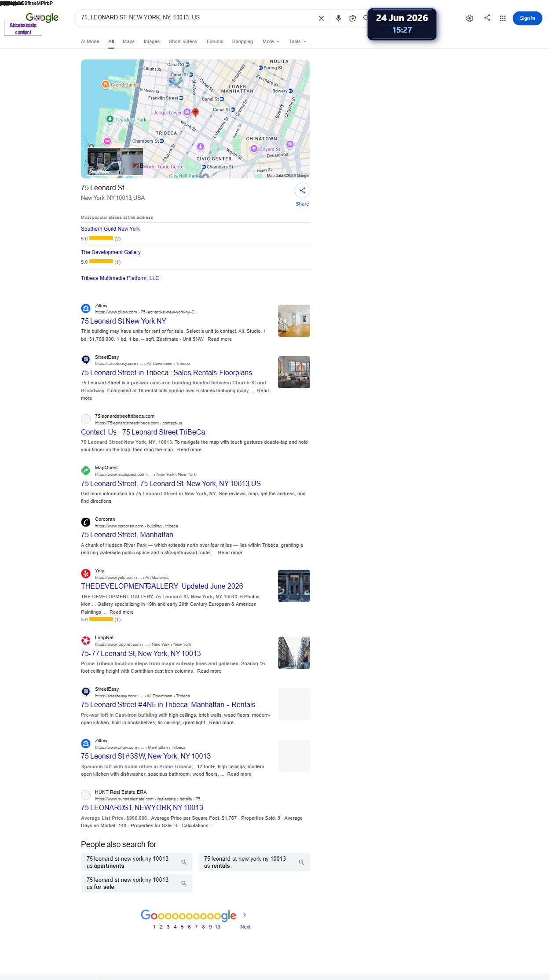
Task: Click the share icon in the top header
Action: (487, 18)
